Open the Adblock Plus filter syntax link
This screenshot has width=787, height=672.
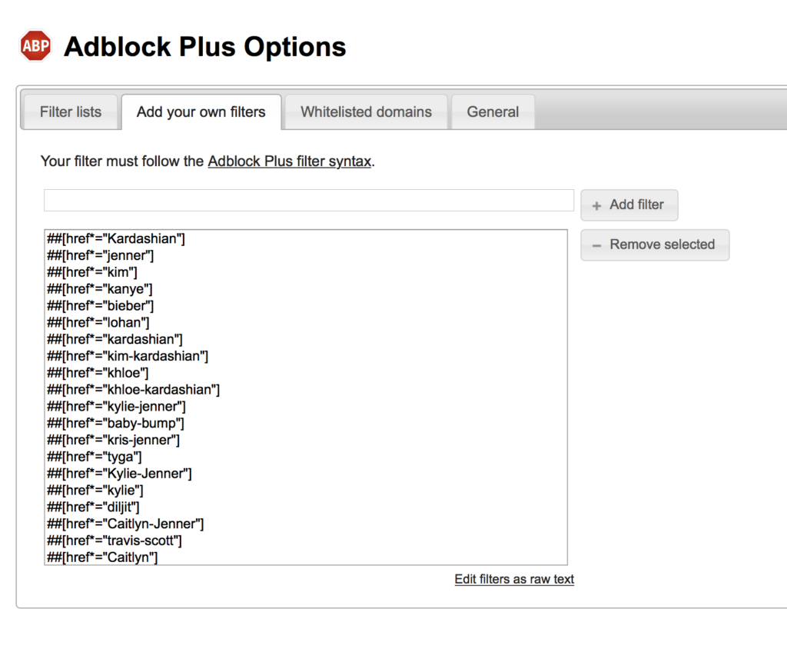click(x=290, y=161)
